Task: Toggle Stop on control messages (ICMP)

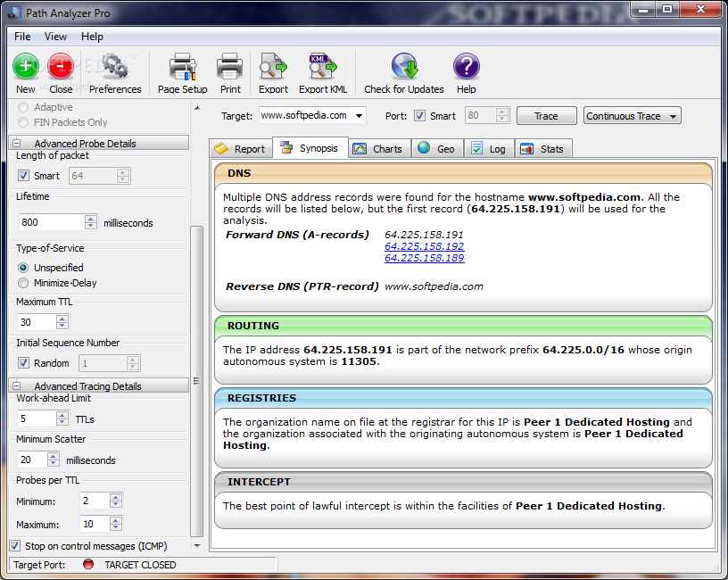Action: (x=15, y=545)
